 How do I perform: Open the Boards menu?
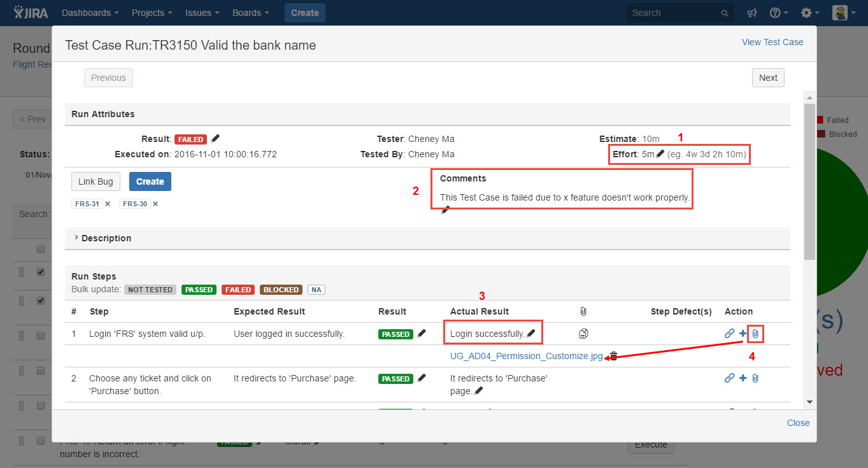tap(250, 13)
